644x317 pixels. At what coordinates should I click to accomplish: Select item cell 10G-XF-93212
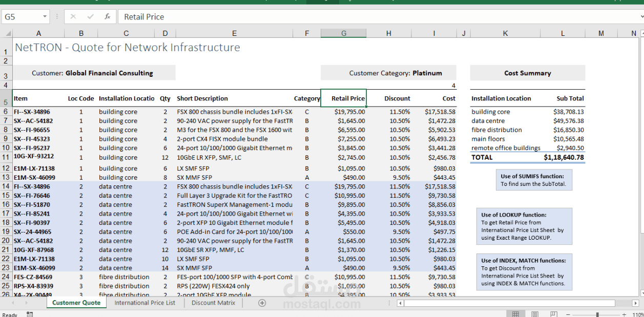click(x=38, y=157)
